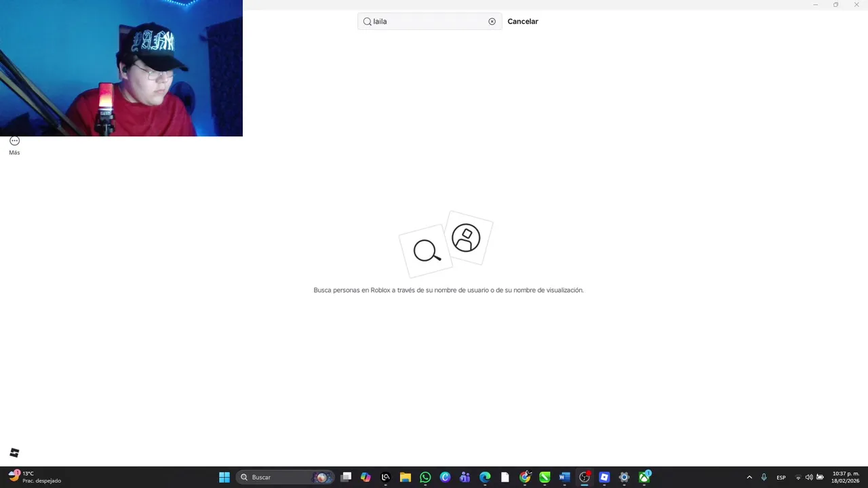Click the search box containing 'laila'
This screenshot has height=488, width=868.
[429, 22]
